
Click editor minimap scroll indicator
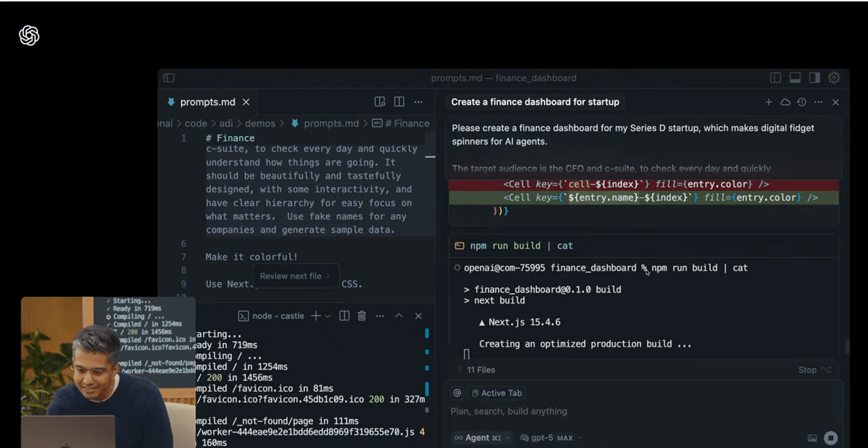tap(430, 157)
